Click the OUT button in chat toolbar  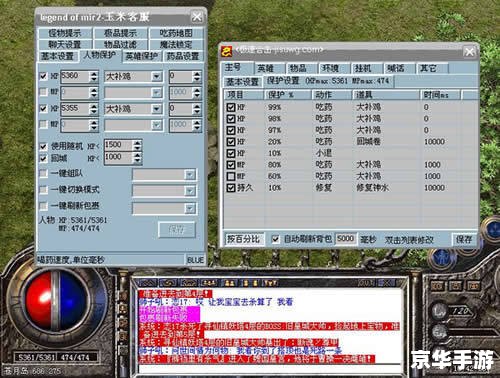(366, 283)
